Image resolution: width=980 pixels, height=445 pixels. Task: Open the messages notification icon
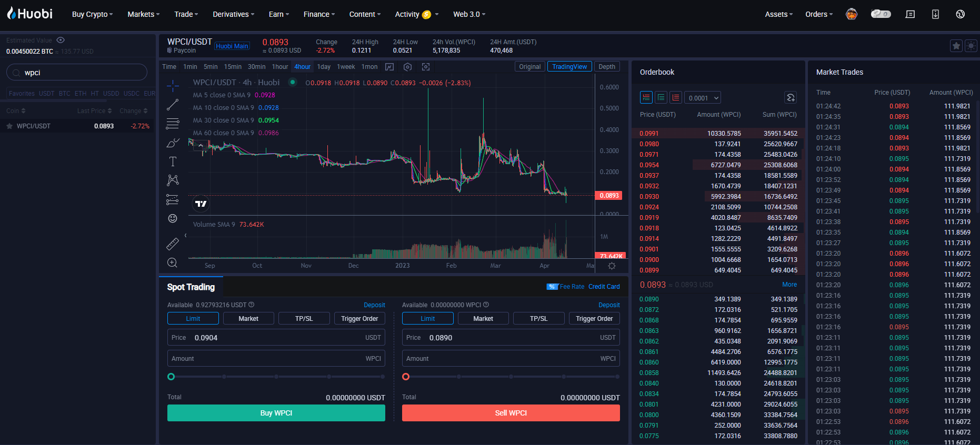pos(910,14)
